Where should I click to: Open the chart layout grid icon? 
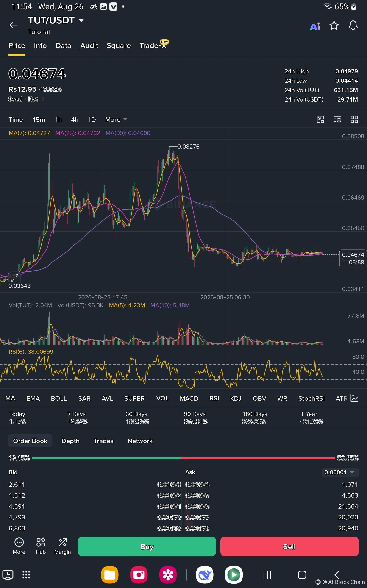click(x=354, y=119)
